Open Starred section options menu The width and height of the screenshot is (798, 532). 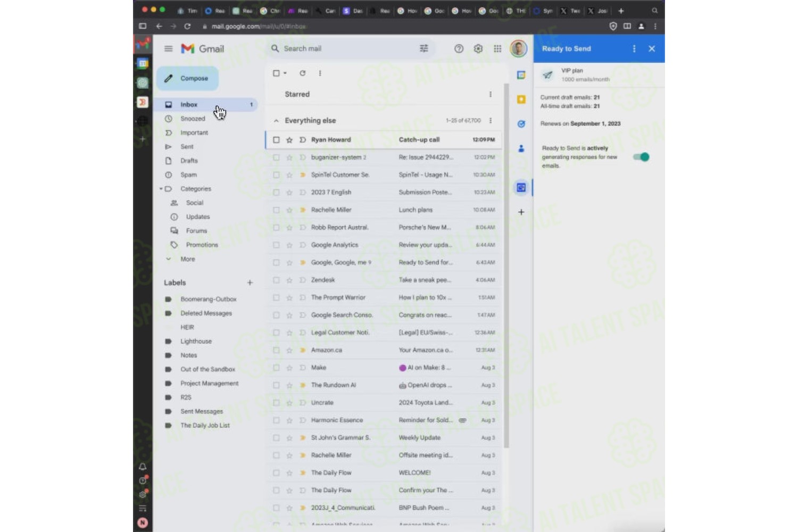coord(490,94)
